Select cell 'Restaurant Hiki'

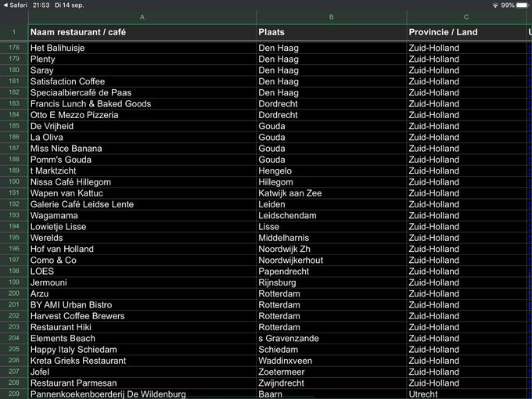pos(142,327)
